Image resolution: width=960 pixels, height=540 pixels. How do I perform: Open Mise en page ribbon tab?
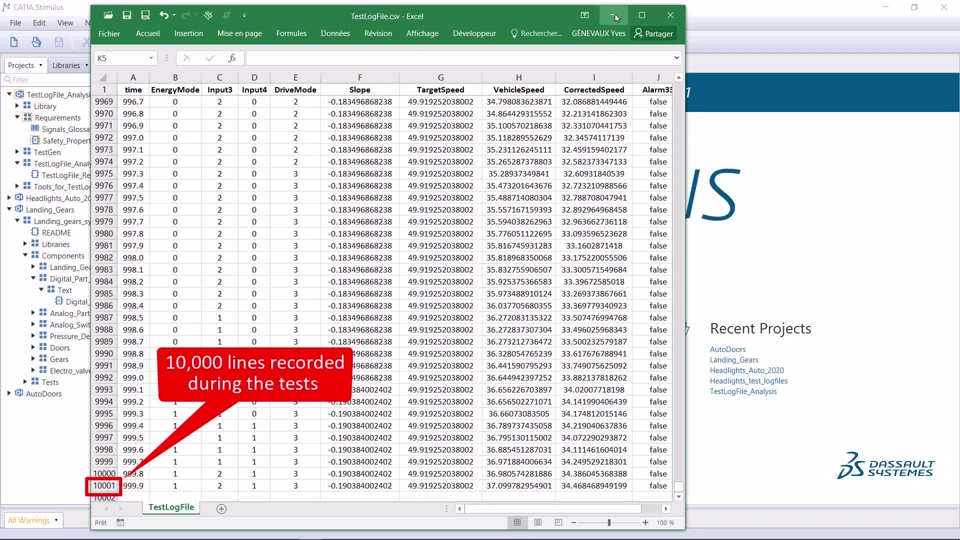239,34
